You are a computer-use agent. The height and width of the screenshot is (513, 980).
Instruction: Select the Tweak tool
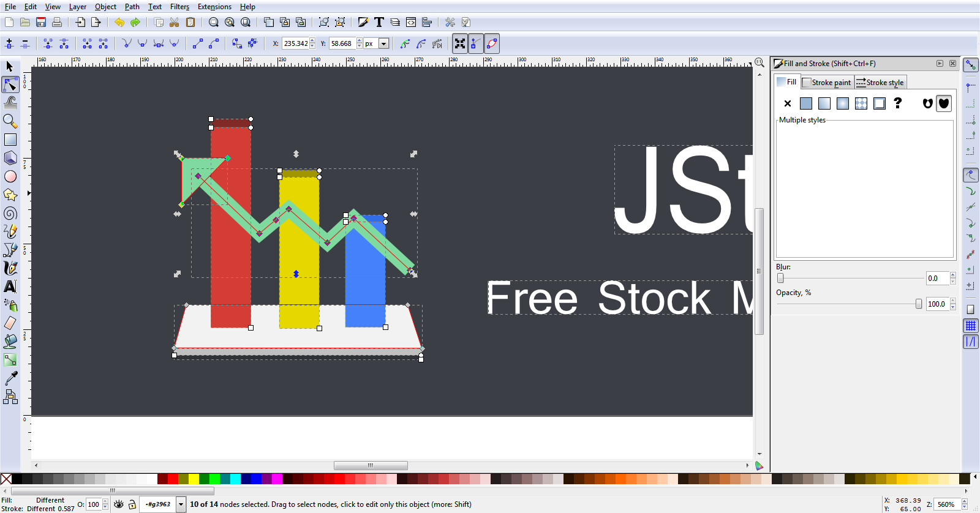point(10,102)
